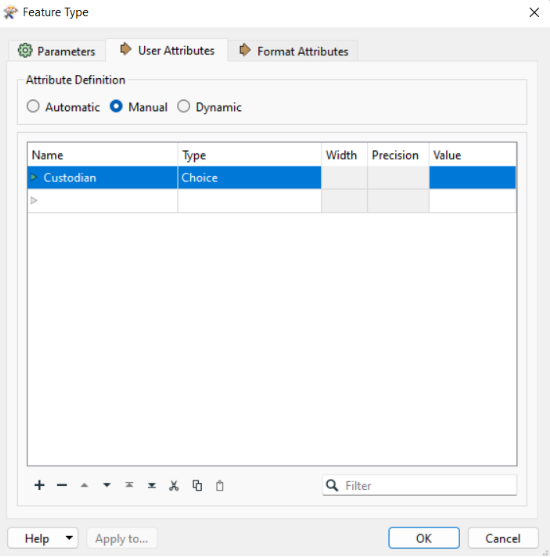The width and height of the screenshot is (550, 557).
Task: Move attribute up one row
Action: coord(84,485)
